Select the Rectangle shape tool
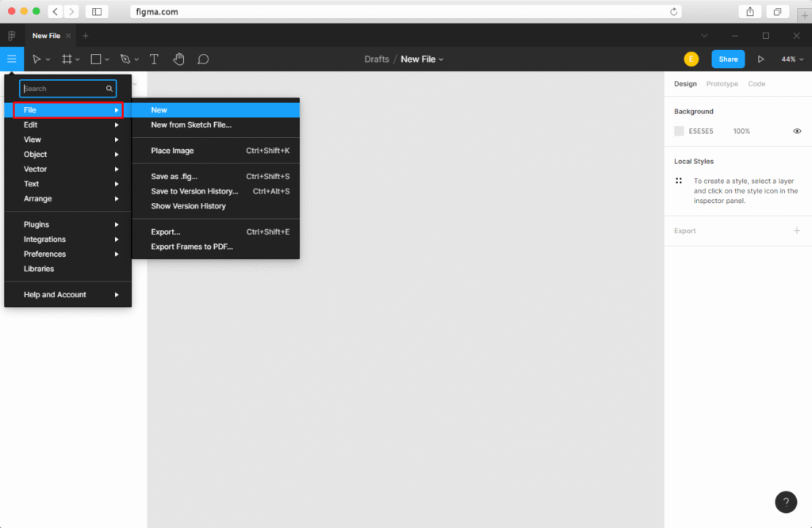 tap(96, 59)
